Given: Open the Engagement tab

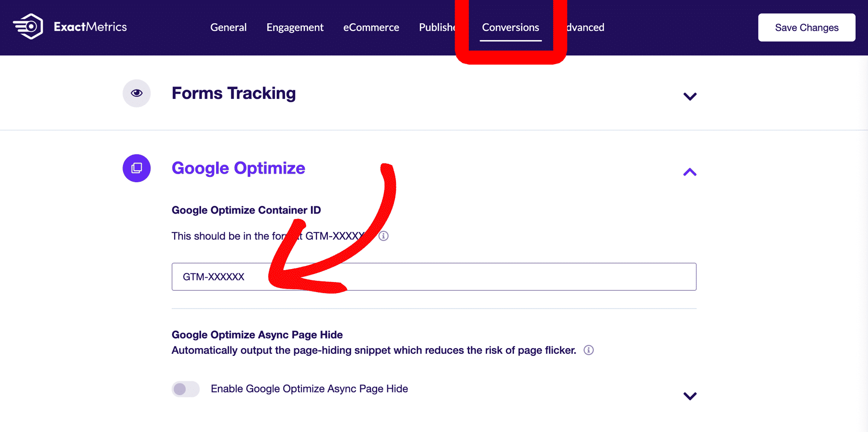Looking at the screenshot, I should pyautogui.click(x=295, y=27).
